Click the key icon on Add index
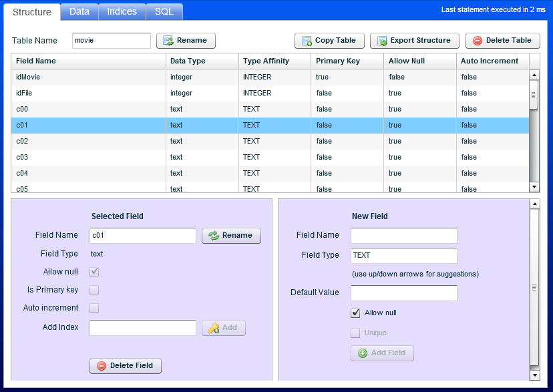This screenshot has width=553, height=392. point(214,328)
